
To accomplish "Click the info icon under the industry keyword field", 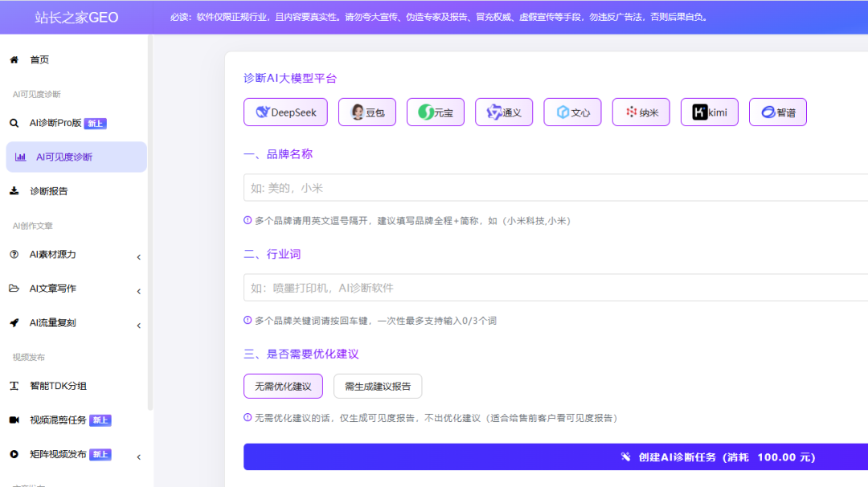I will [248, 320].
